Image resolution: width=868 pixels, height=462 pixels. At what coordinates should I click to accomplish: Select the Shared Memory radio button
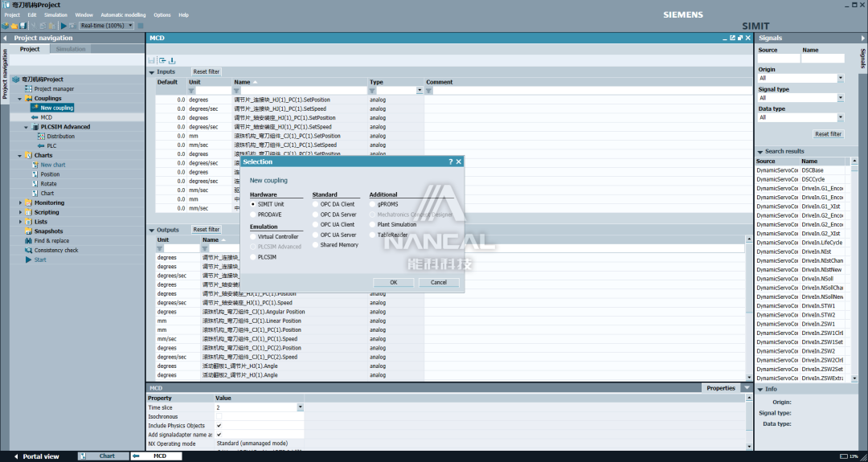(x=316, y=244)
